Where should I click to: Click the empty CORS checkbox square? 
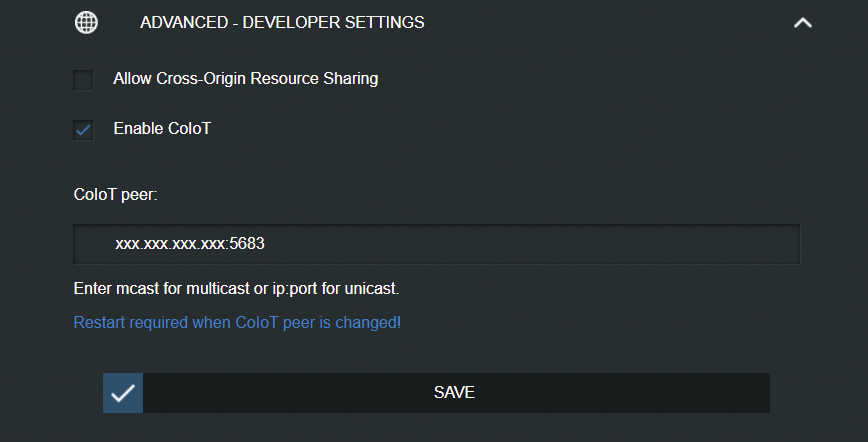pyautogui.click(x=84, y=80)
